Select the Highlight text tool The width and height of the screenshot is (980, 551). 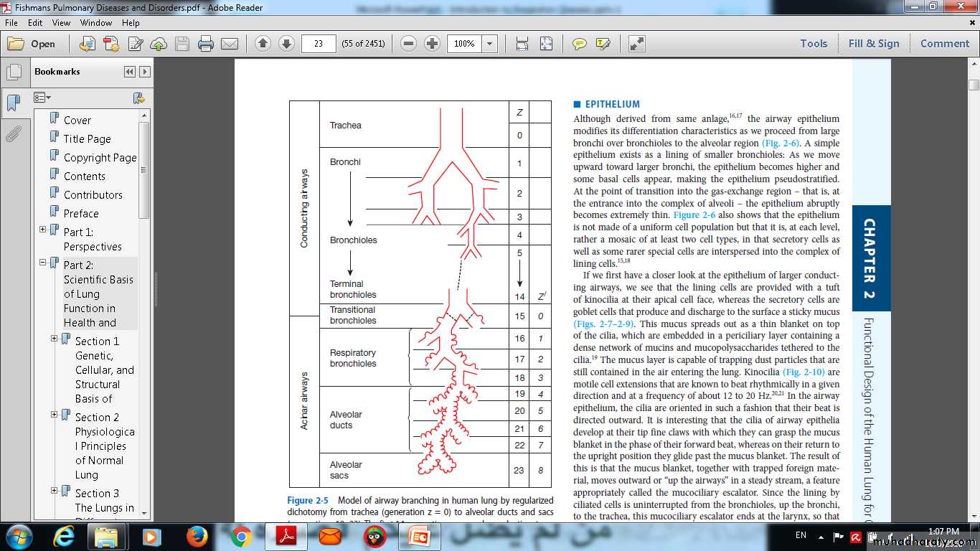[603, 44]
